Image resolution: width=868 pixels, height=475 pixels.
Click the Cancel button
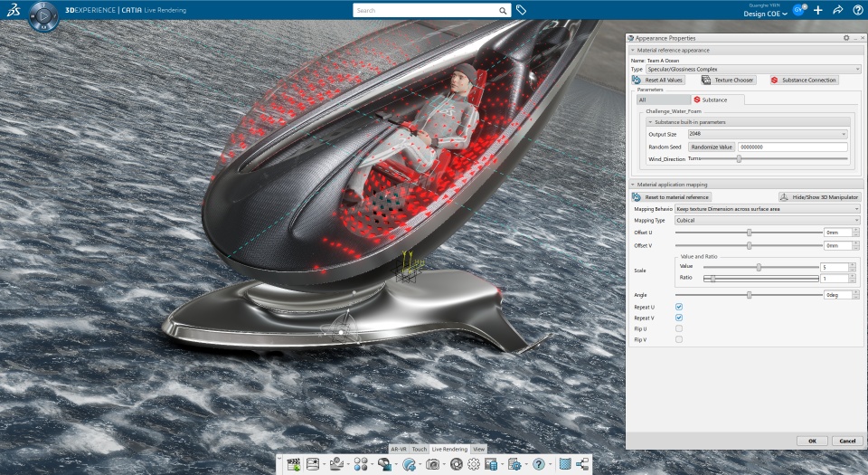(847, 441)
